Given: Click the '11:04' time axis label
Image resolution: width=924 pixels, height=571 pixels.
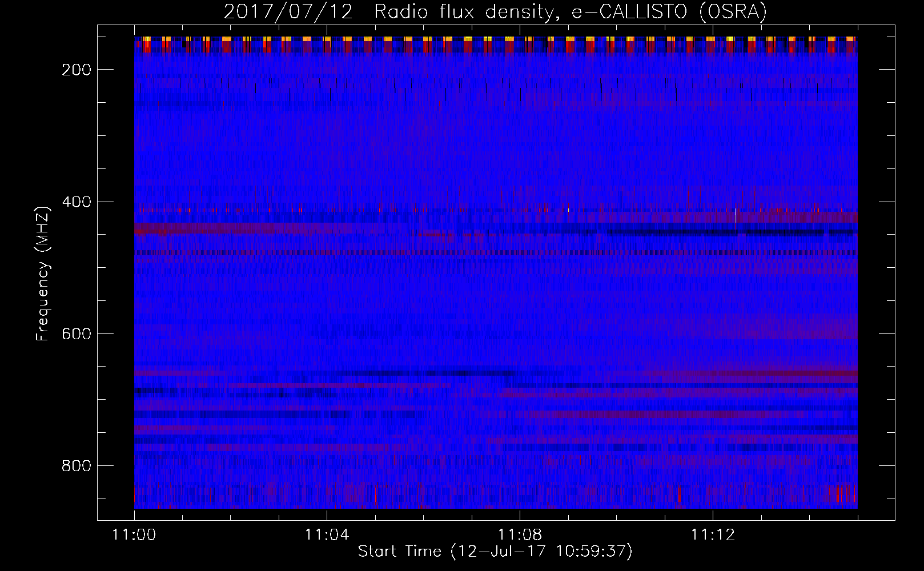Looking at the screenshot, I should click(327, 535).
